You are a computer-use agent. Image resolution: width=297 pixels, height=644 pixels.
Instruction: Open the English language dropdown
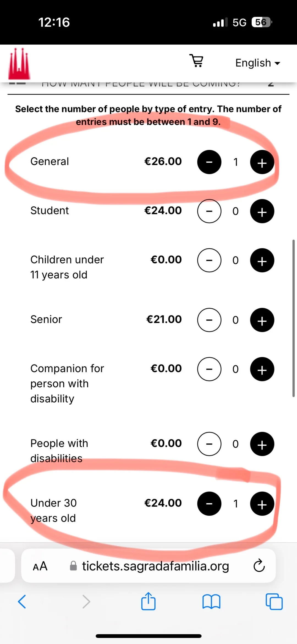[258, 63]
